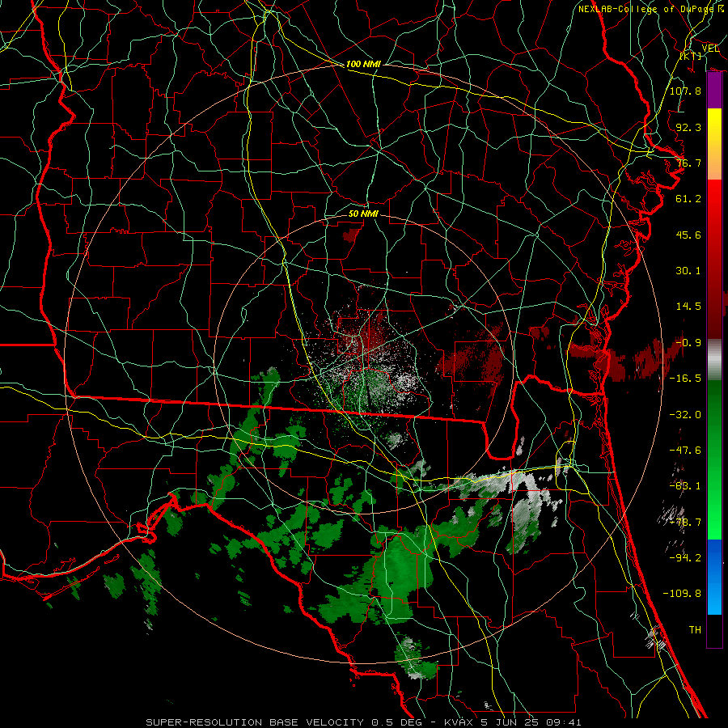728x728 pixels.
Task: Select the -109.8 legend value
Action: (682, 594)
